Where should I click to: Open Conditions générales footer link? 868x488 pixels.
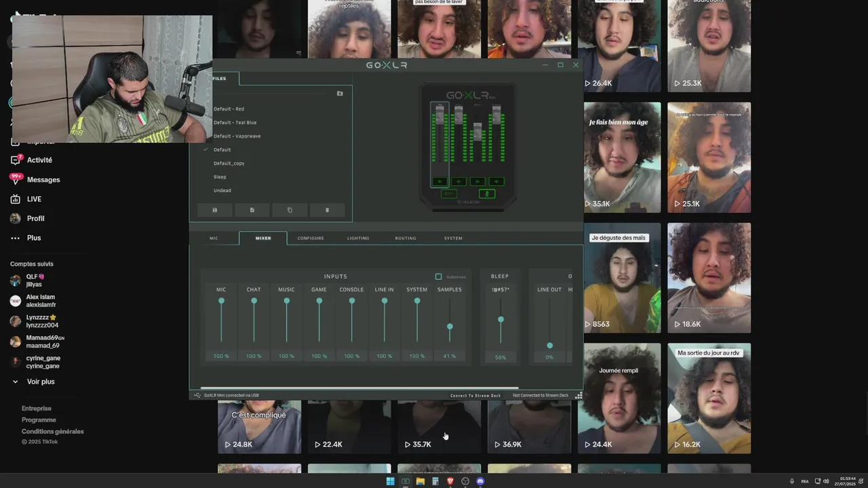click(x=53, y=432)
